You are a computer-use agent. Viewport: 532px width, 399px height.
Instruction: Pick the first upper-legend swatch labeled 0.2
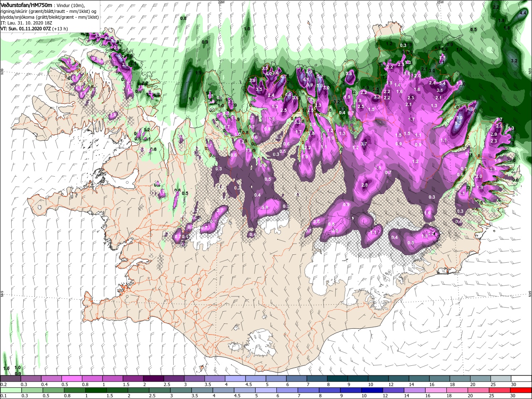(10, 379)
